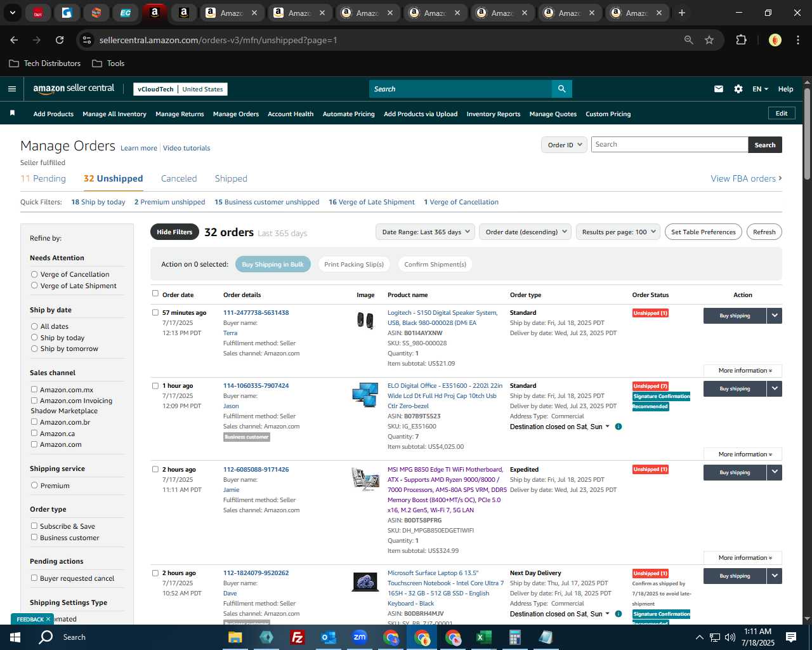The image size is (812, 650).
Task: Open FileZilla from taskbar
Action: 297,637
